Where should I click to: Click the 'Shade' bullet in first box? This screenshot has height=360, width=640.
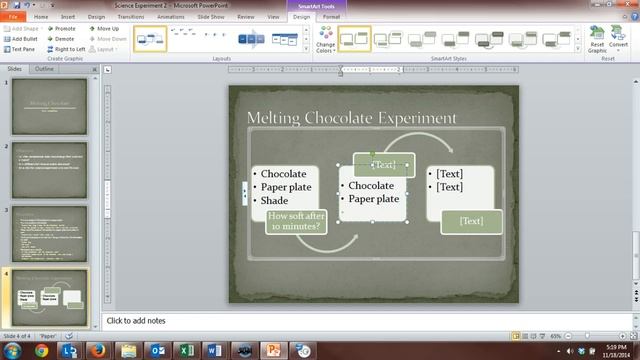click(x=274, y=200)
